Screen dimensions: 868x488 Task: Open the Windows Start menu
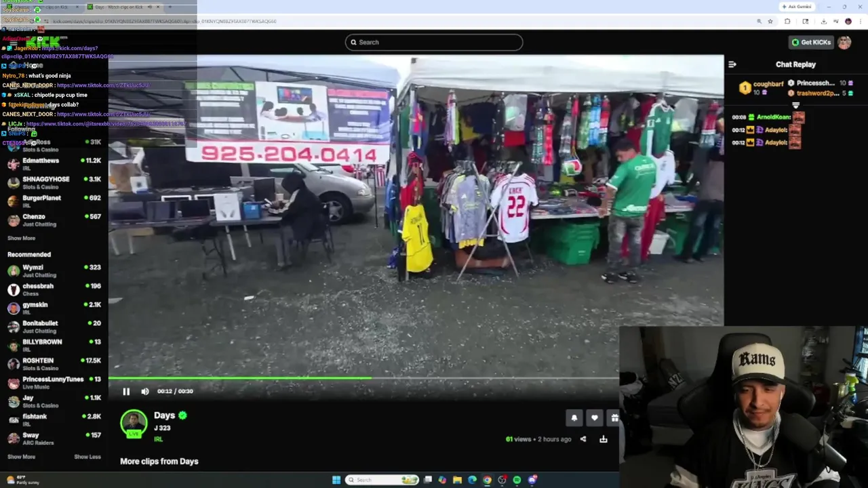pyautogui.click(x=336, y=480)
